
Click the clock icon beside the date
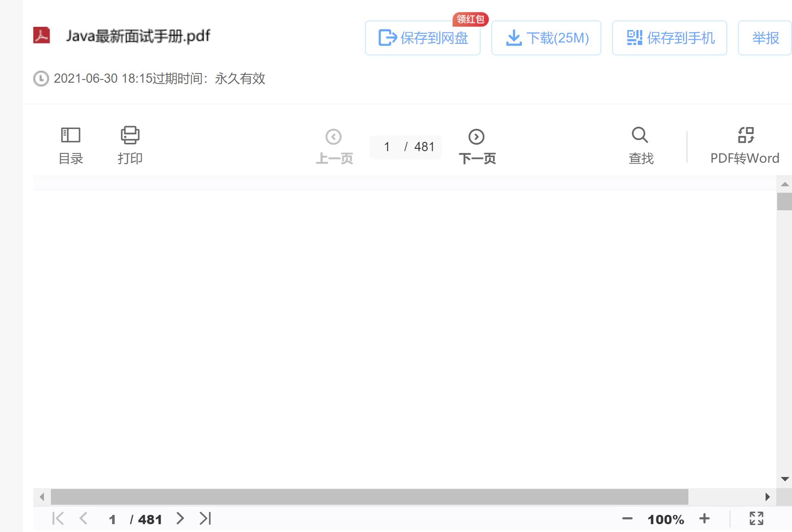[41, 79]
